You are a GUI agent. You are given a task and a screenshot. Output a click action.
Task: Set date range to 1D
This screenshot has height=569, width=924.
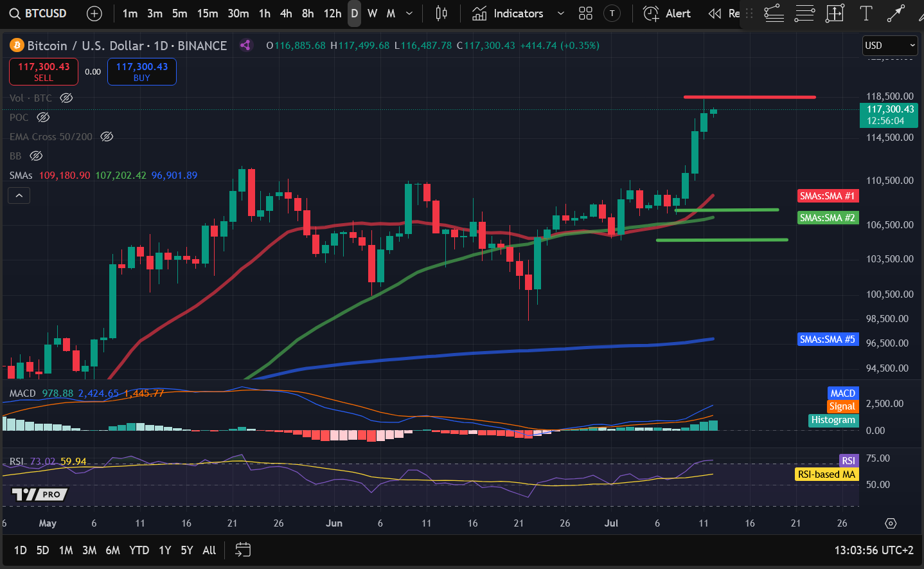point(21,550)
